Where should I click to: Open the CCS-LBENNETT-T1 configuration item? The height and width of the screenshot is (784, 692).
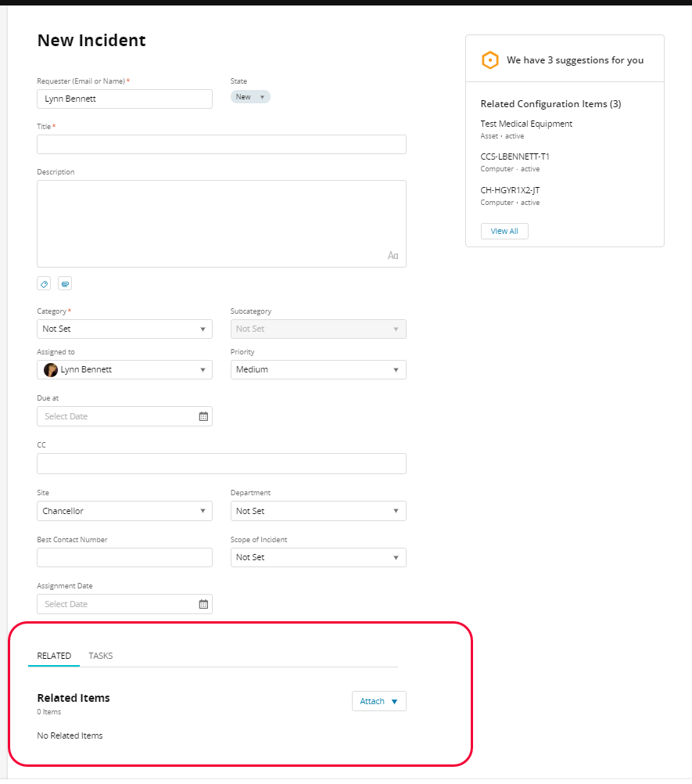(515, 156)
